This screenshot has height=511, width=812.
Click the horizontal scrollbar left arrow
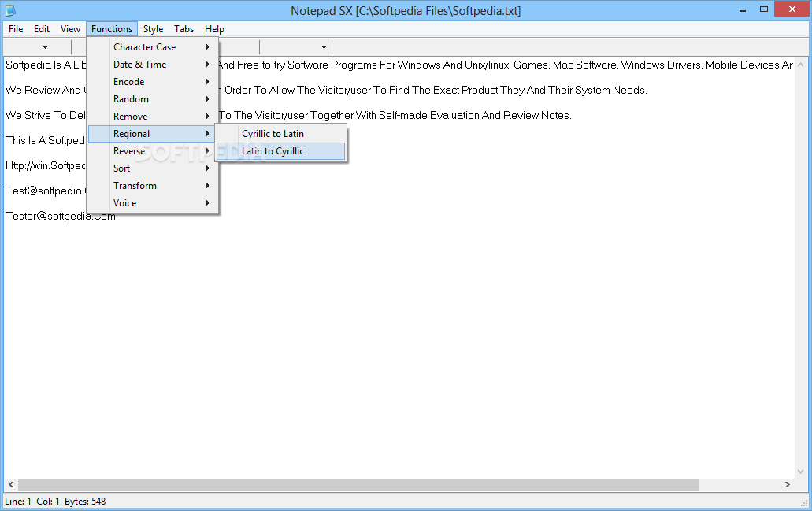pyautogui.click(x=11, y=484)
